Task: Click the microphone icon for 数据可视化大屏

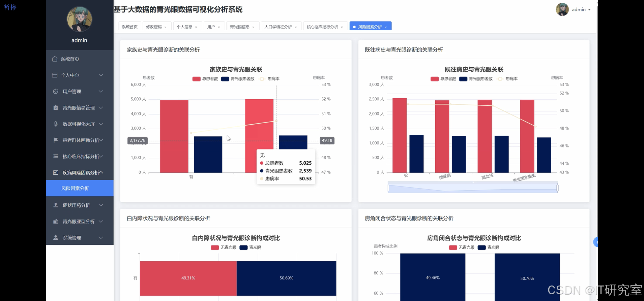Action: click(x=56, y=124)
